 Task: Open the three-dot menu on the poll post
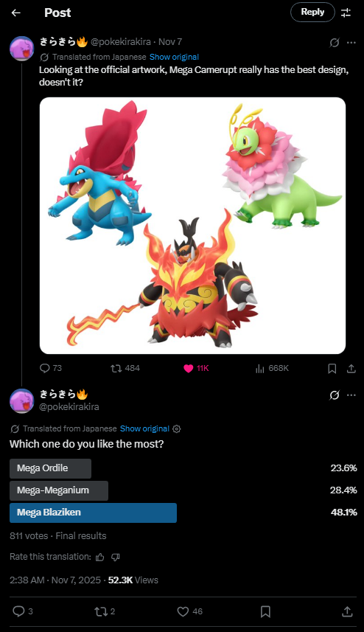351,395
